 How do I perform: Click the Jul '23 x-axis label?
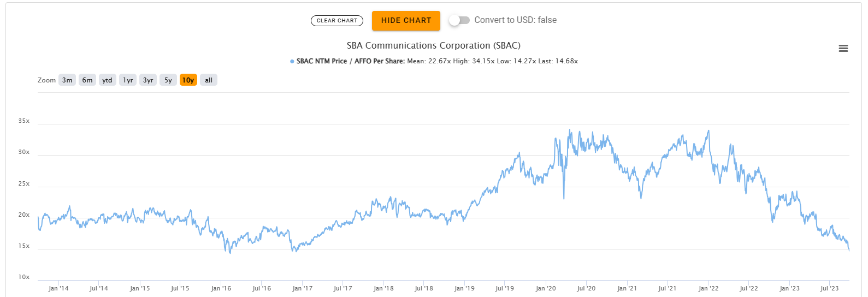point(829,288)
